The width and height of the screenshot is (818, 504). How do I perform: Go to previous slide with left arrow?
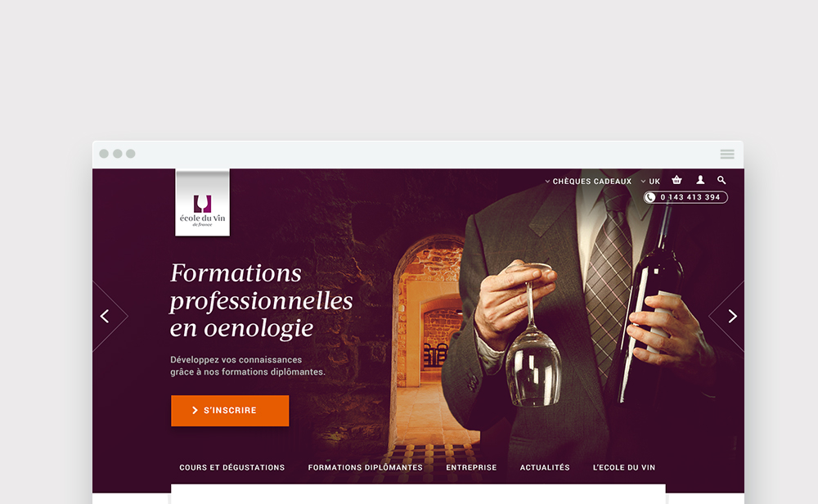[x=105, y=316]
